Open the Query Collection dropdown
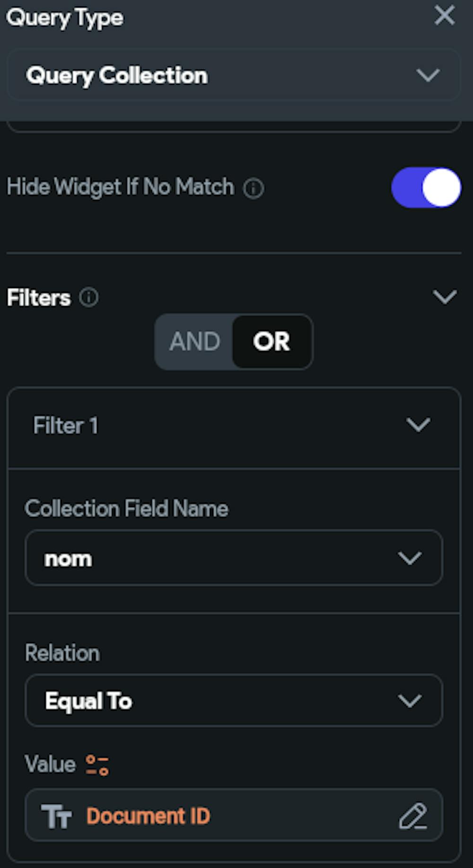 pos(233,75)
